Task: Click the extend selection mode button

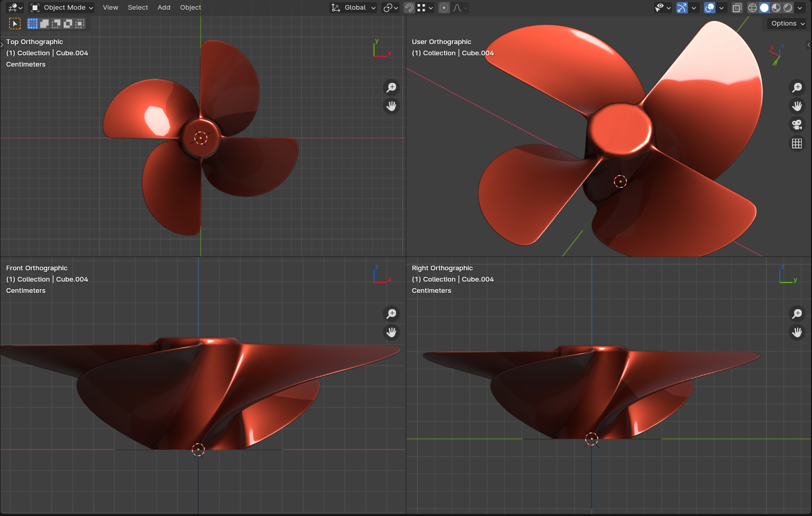Action: [x=45, y=24]
